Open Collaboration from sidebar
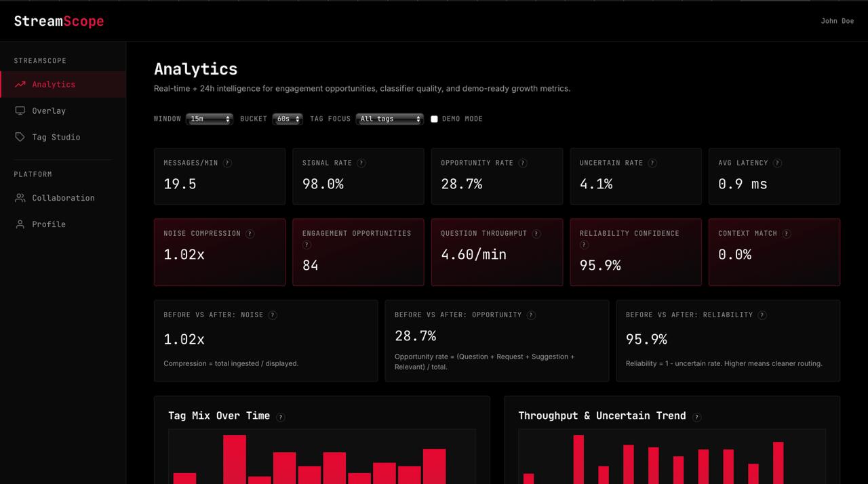Image resolution: width=868 pixels, height=484 pixels. [x=63, y=198]
